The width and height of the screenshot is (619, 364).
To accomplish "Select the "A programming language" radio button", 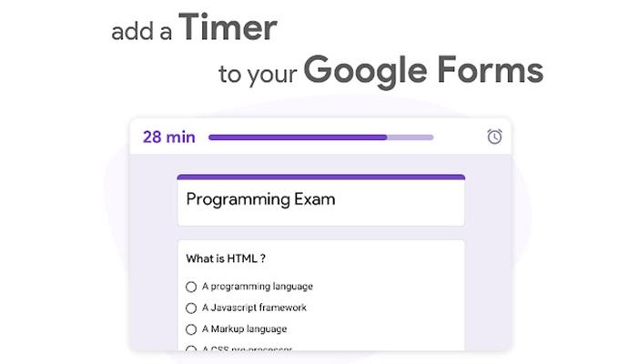I will point(191,287).
